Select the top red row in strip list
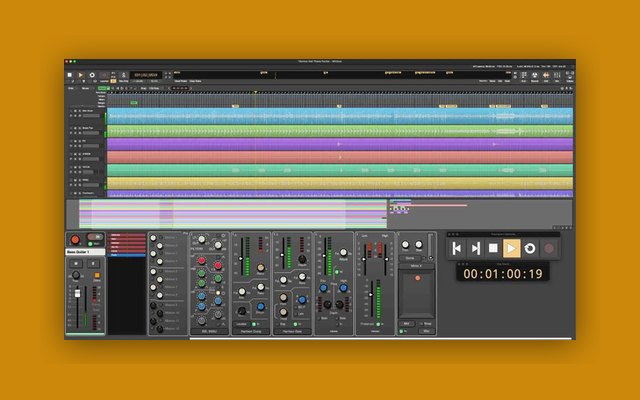The height and width of the screenshot is (400, 640). [127, 235]
